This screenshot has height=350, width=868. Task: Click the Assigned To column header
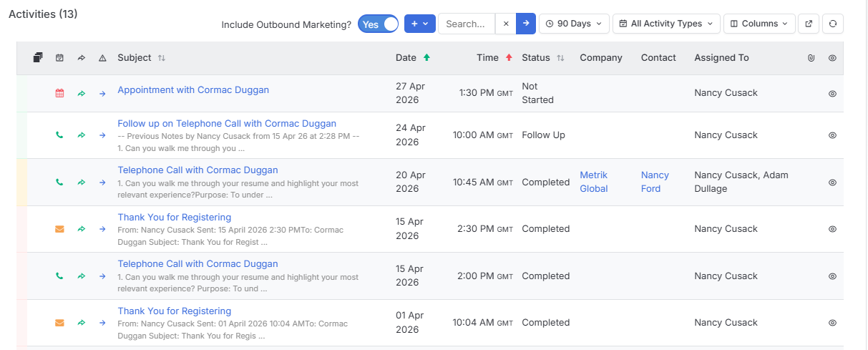pos(721,58)
